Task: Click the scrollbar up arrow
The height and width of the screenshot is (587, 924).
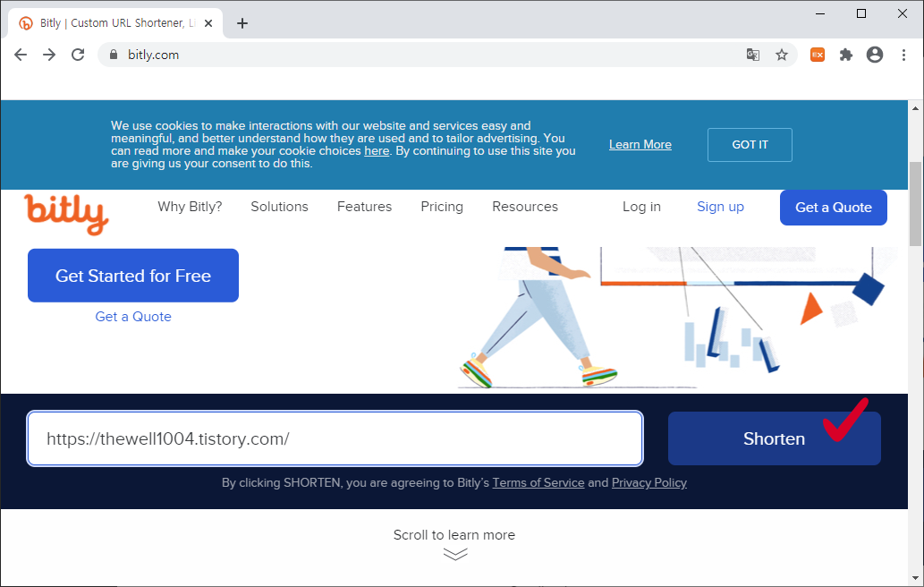Action: click(915, 108)
